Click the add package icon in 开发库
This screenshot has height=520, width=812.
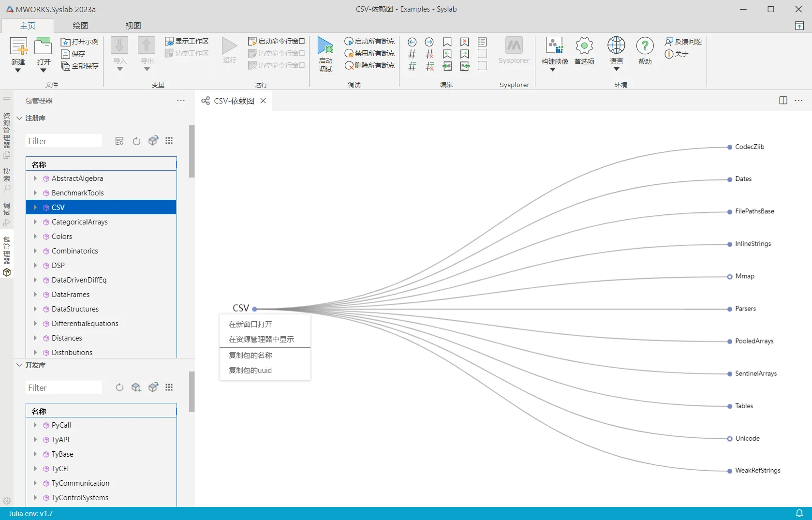point(136,387)
